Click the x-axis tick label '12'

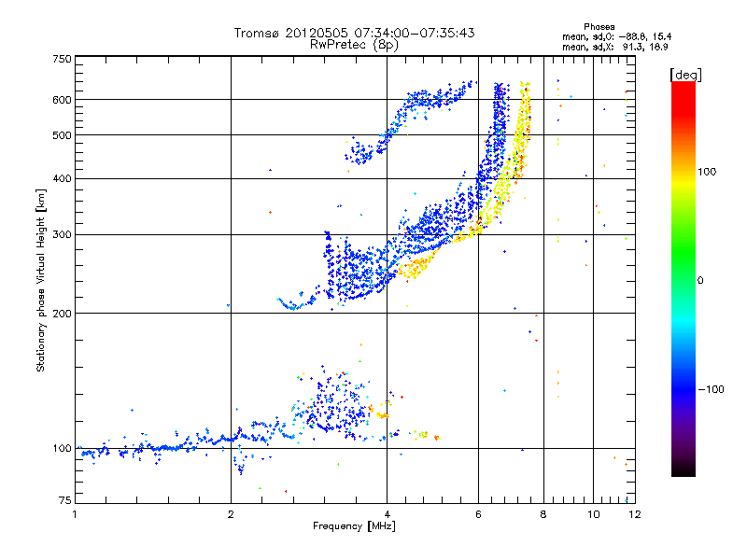635,514
